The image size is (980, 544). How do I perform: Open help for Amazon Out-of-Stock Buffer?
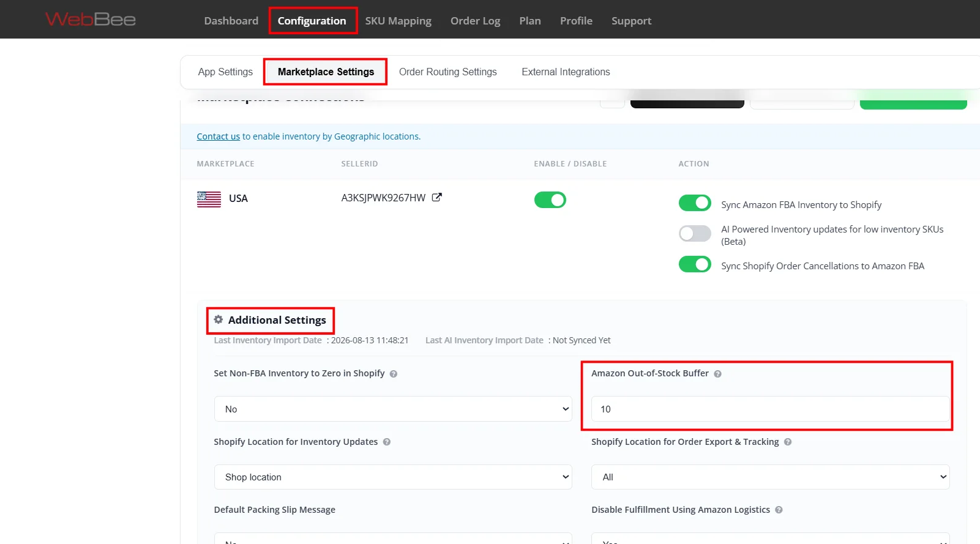click(x=717, y=374)
